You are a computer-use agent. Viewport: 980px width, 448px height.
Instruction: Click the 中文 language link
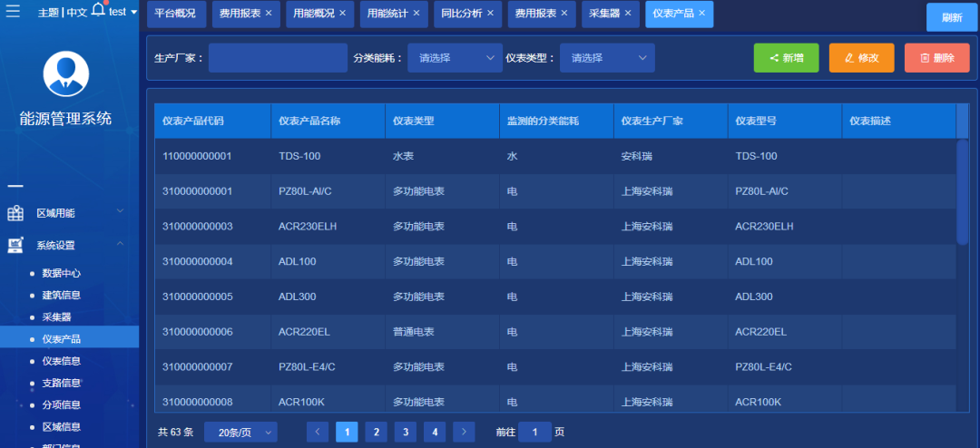(76, 13)
